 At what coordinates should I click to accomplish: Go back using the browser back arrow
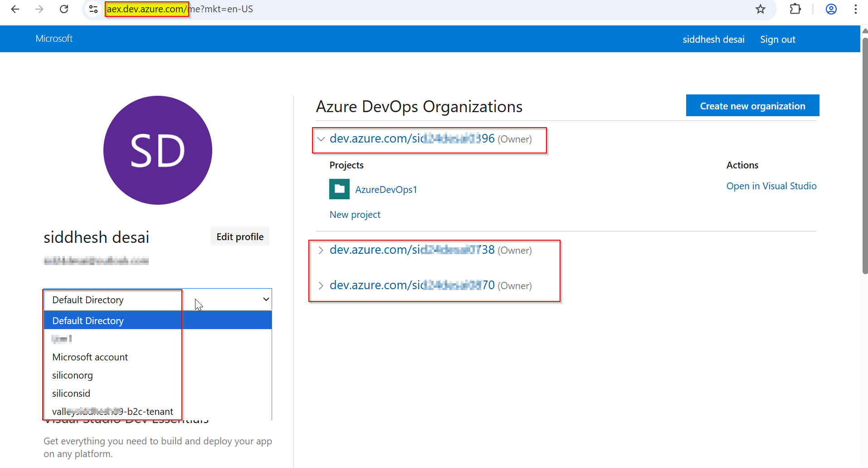click(15, 9)
